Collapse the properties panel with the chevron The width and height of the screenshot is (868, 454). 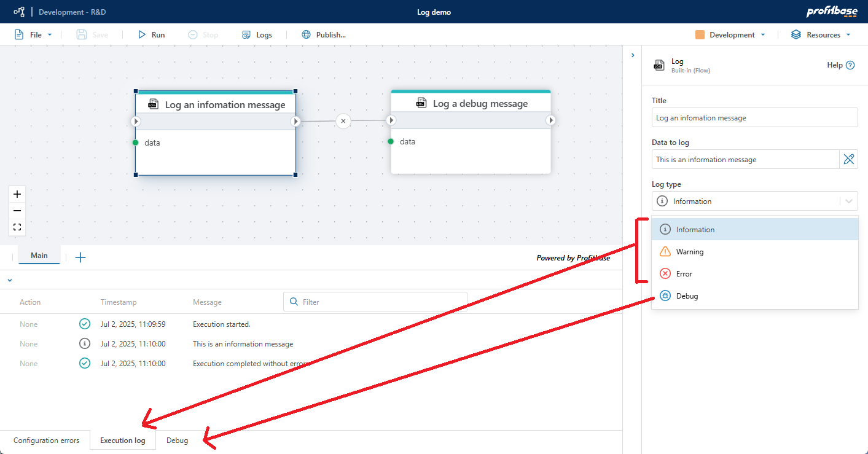point(633,55)
